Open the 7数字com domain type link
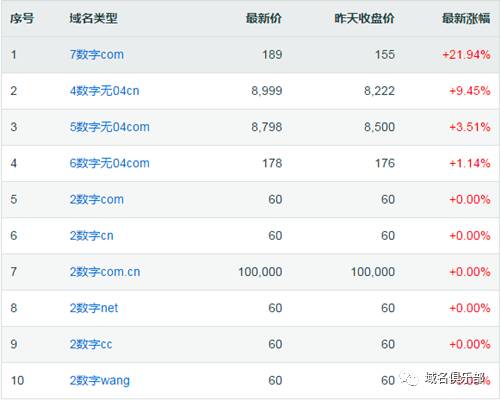Screen dimensions: 500x400 [x=97, y=54]
